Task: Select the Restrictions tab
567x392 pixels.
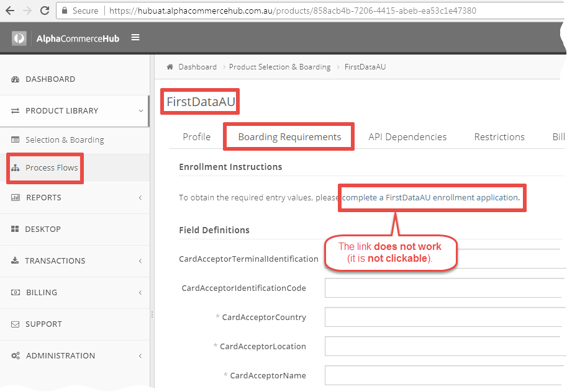Action: (499, 137)
